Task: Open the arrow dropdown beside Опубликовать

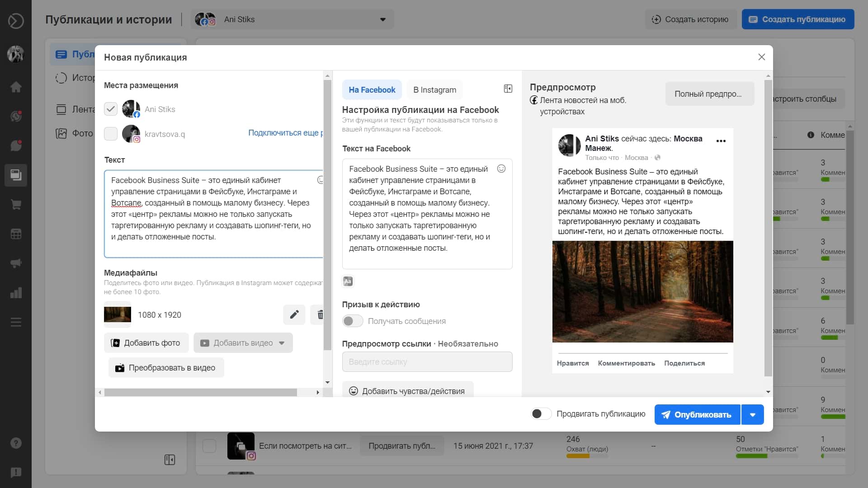Action: tap(753, 415)
